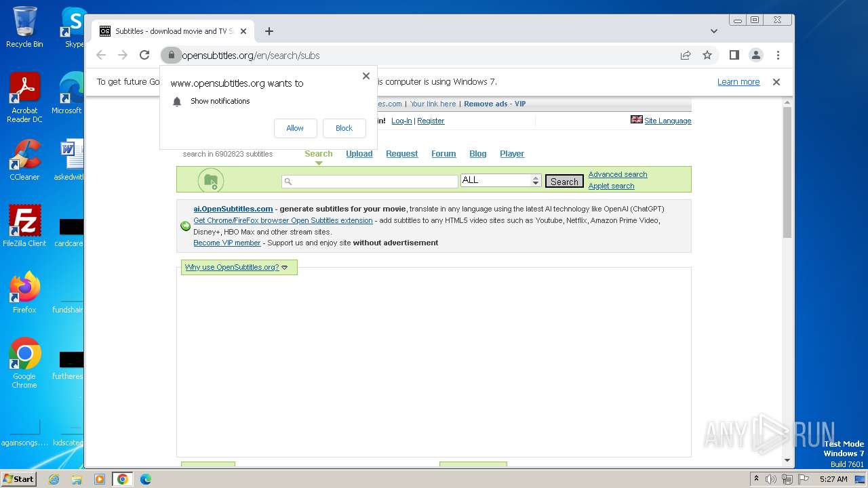Open CCleaner desktop icon

pyautogui.click(x=24, y=160)
